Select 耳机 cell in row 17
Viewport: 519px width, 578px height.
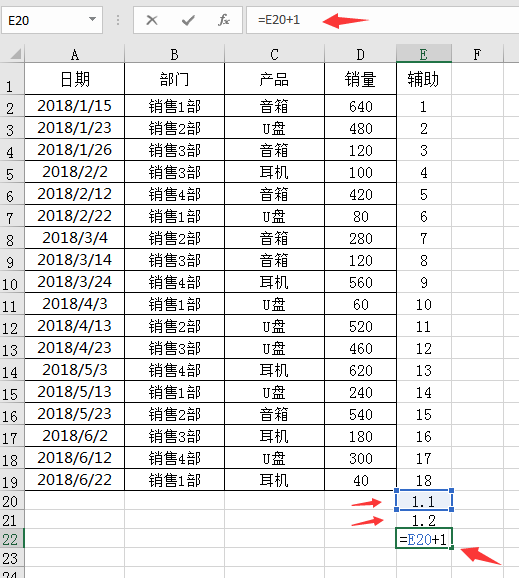pyautogui.click(x=274, y=436)
